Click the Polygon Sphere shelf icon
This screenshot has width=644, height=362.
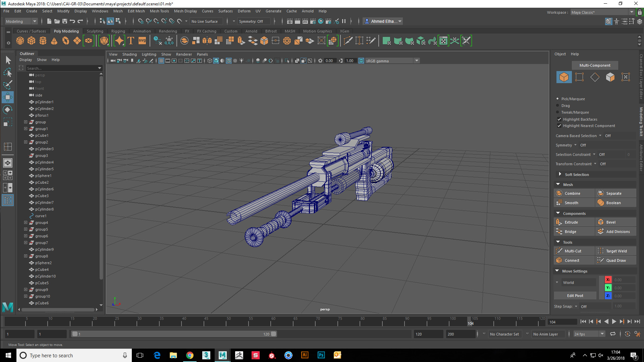point(20,41)
